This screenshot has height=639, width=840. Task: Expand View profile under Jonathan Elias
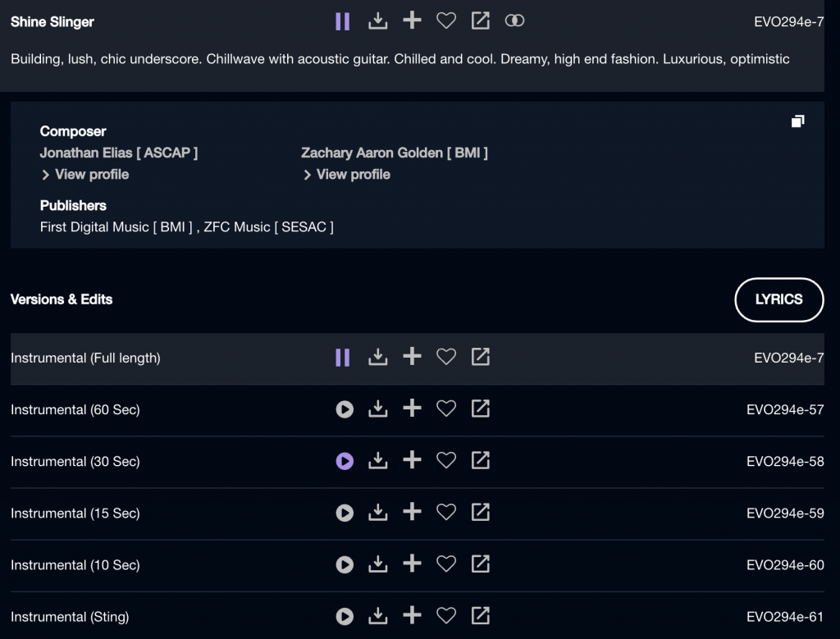(84, 175)
